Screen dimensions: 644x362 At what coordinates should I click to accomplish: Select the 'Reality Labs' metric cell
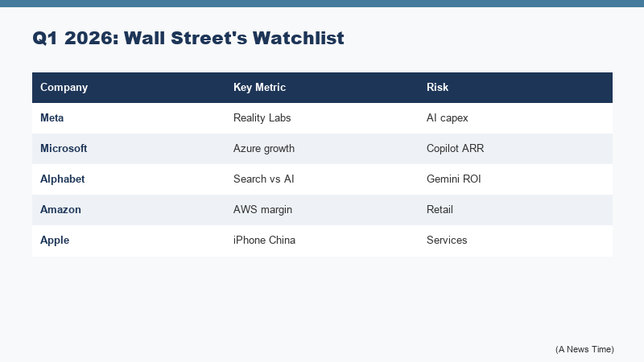point(262,118)
